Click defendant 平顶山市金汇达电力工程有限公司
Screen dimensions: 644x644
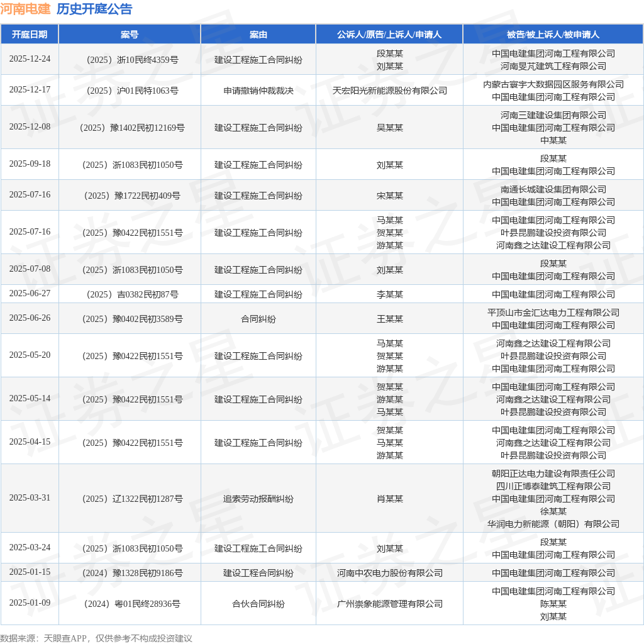coord(553,313)
